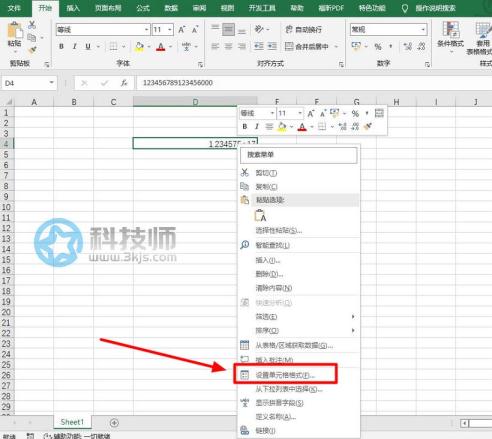Click the phonetic guide (wén) icon in the ribbon

(x=186, y=46)
